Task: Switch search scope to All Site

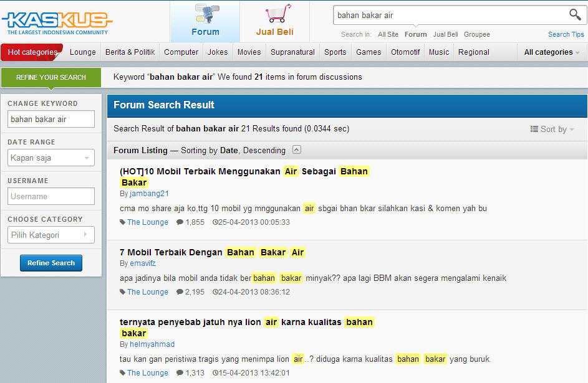Action: click(388, 34)
